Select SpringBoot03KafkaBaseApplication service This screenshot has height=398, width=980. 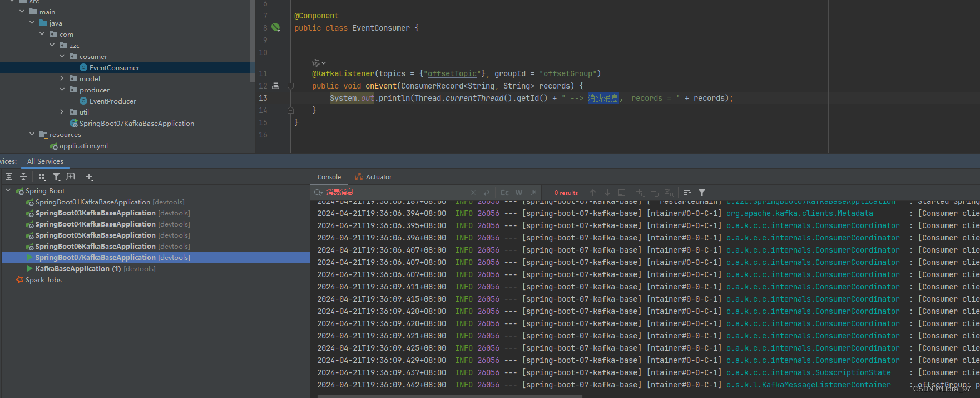[x=96, y=213]
